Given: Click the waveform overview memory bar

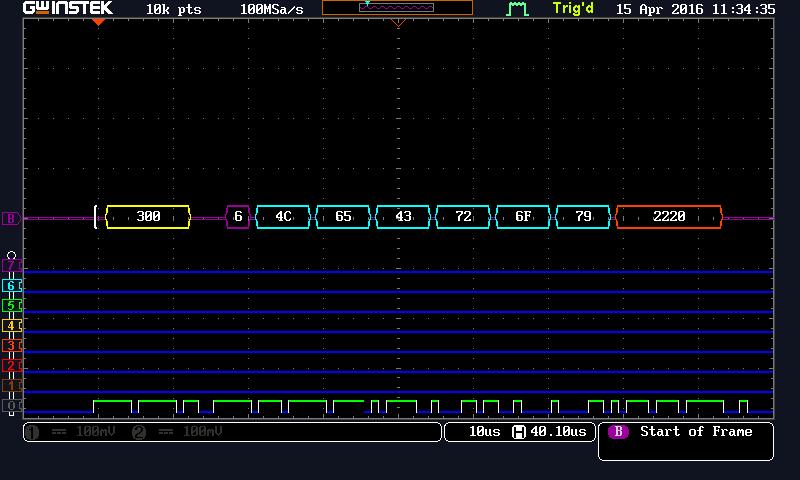Looking at the screenshot, I should coord(397,8).
